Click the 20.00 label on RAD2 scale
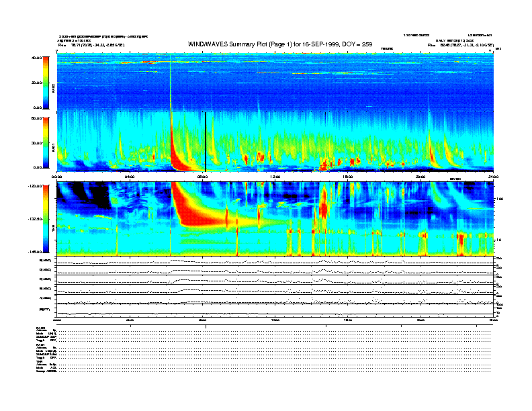This screenshot has height=411, width=532. coord(36,83)
